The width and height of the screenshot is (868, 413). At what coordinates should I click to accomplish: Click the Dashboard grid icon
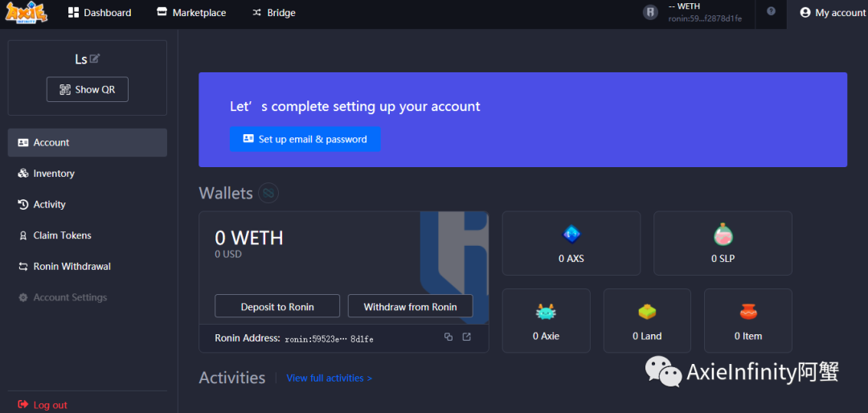(74, 12)
